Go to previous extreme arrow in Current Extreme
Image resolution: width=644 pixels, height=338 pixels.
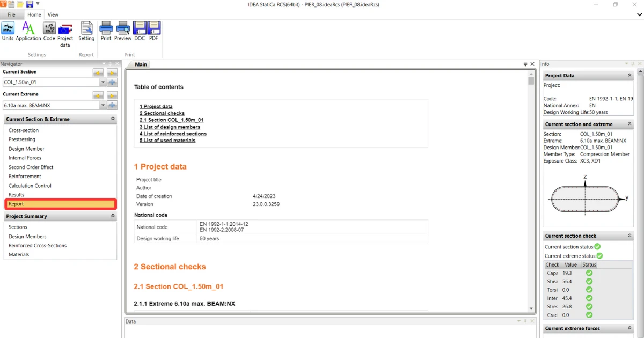click(98, 95)
